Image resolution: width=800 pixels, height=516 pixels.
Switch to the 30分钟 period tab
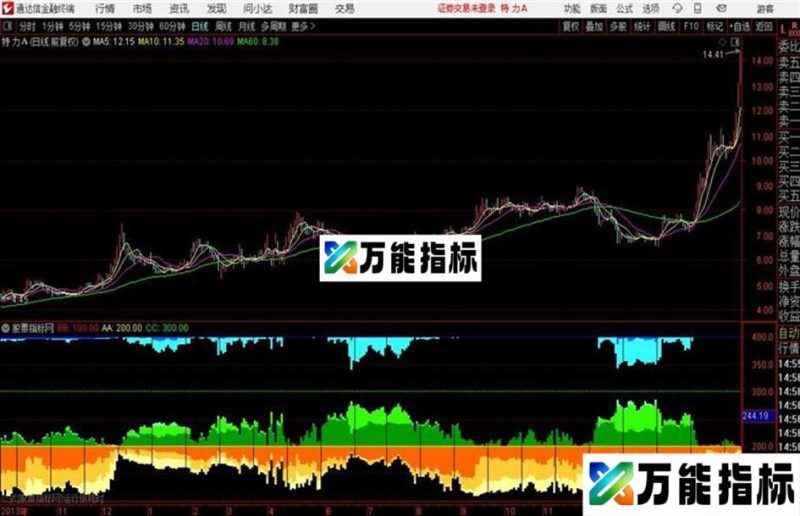coord(140,27)
